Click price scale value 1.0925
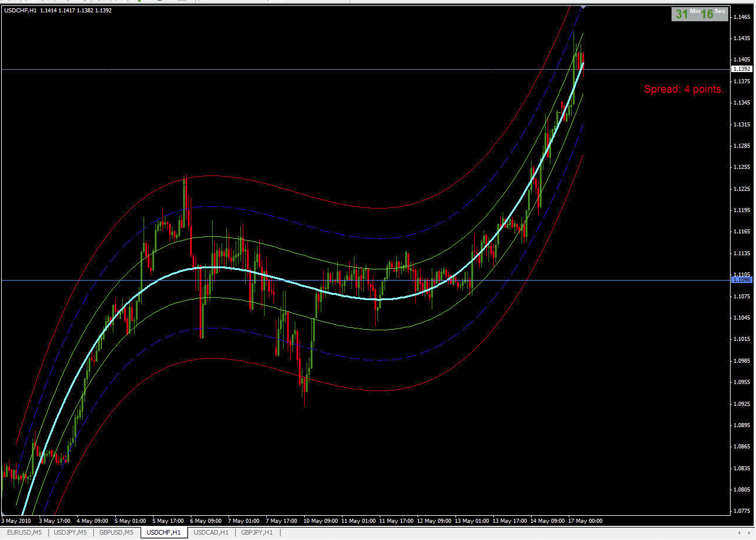The width and height of the screenshot is (756, 540). (742, 404)
